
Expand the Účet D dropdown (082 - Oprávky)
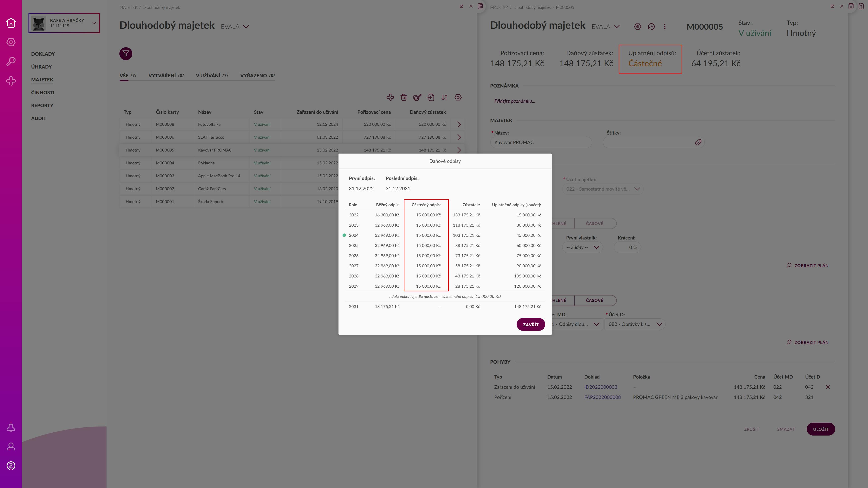point(635,324)
